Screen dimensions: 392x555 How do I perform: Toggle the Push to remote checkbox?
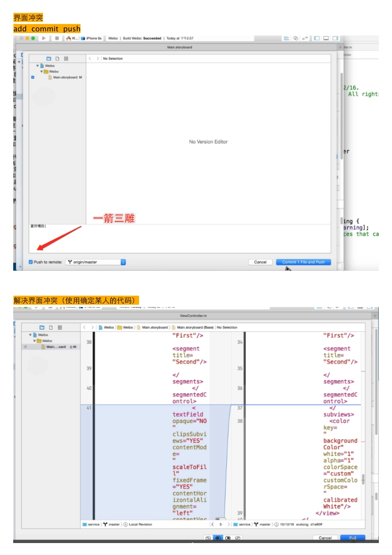point(31,262)
